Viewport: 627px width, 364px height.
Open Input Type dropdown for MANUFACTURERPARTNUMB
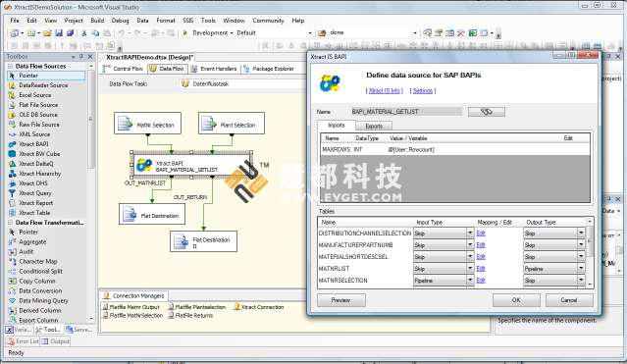pos(470,245)
